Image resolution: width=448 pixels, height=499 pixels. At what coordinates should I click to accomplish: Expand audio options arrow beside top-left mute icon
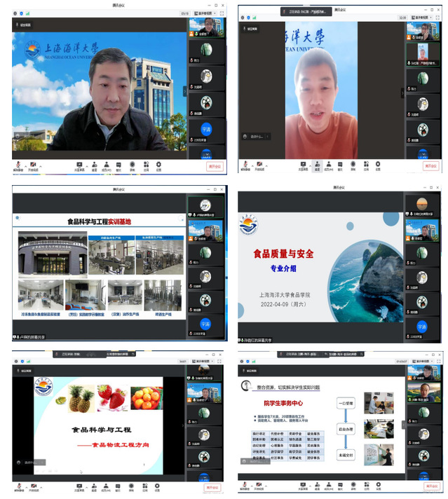[x=25, y=164]
